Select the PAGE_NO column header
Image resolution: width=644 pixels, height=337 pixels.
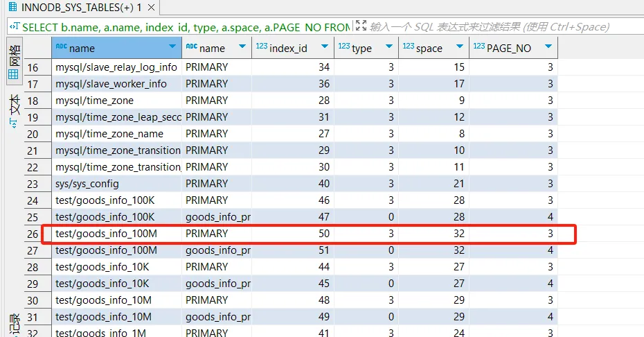pos(513,48)
